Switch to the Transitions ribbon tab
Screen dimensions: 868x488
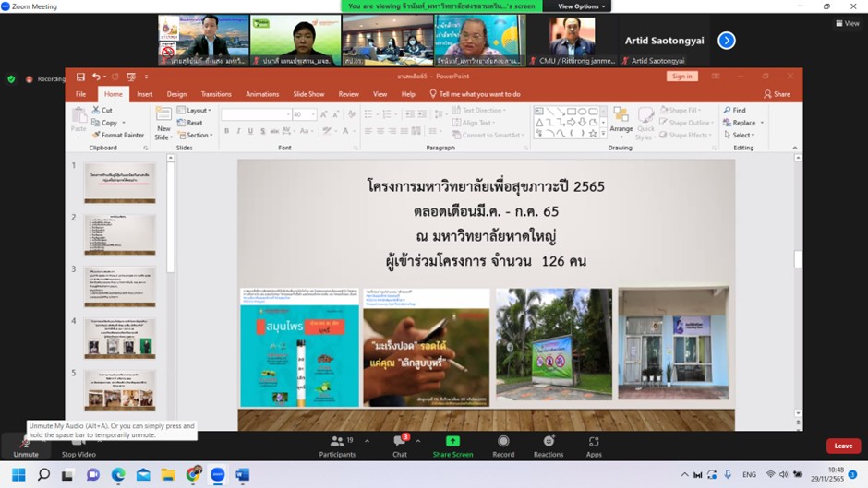click(216, 94)
